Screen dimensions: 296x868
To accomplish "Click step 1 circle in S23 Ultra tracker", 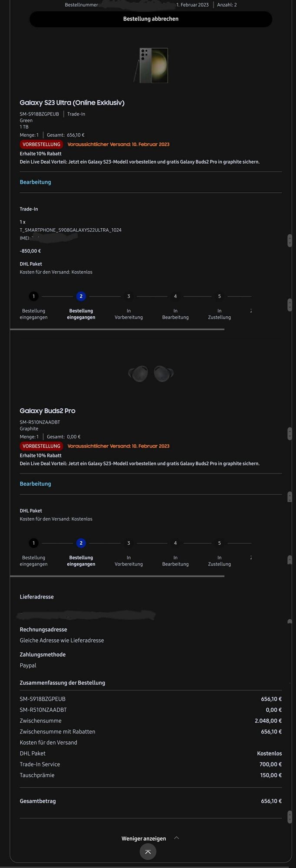I will [34, 296].
